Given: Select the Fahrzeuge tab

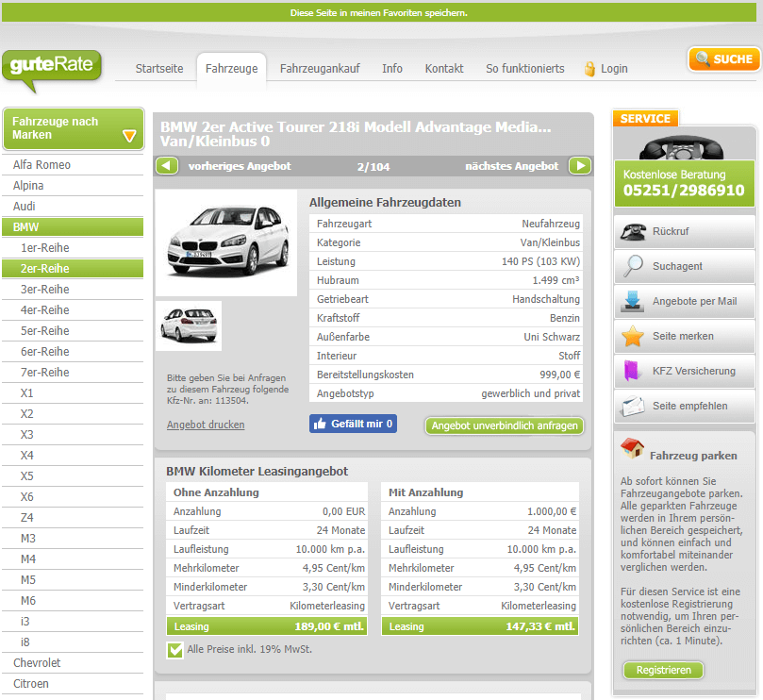Looking at the screenshot, I should click(232, 69).
